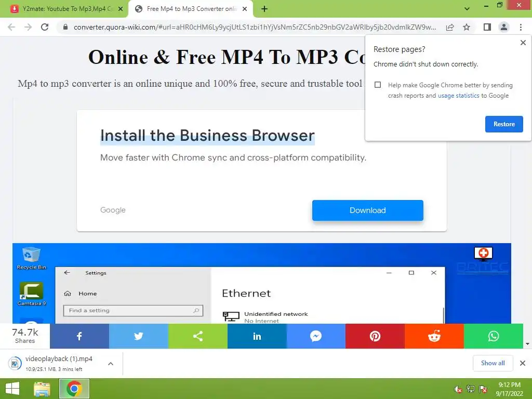Open the Chrome profile avatar

pos(504,27)
